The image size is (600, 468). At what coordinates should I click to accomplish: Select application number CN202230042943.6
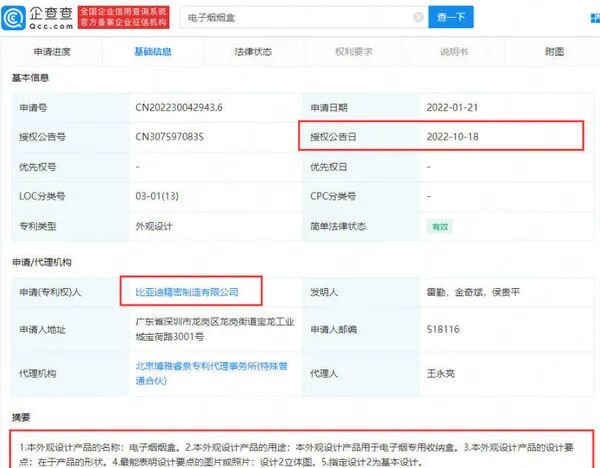coord(179,108)
